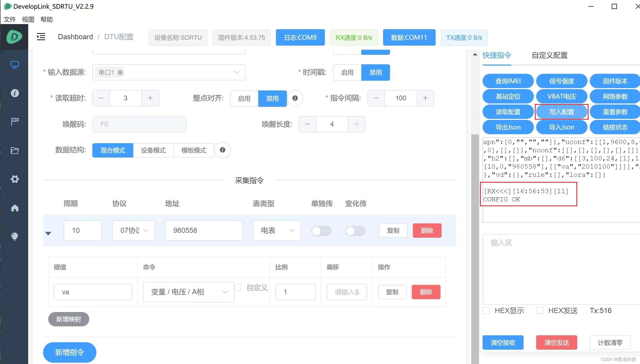Open the settings gear in the sidebar
640x364 pixels.
point(15,179)
